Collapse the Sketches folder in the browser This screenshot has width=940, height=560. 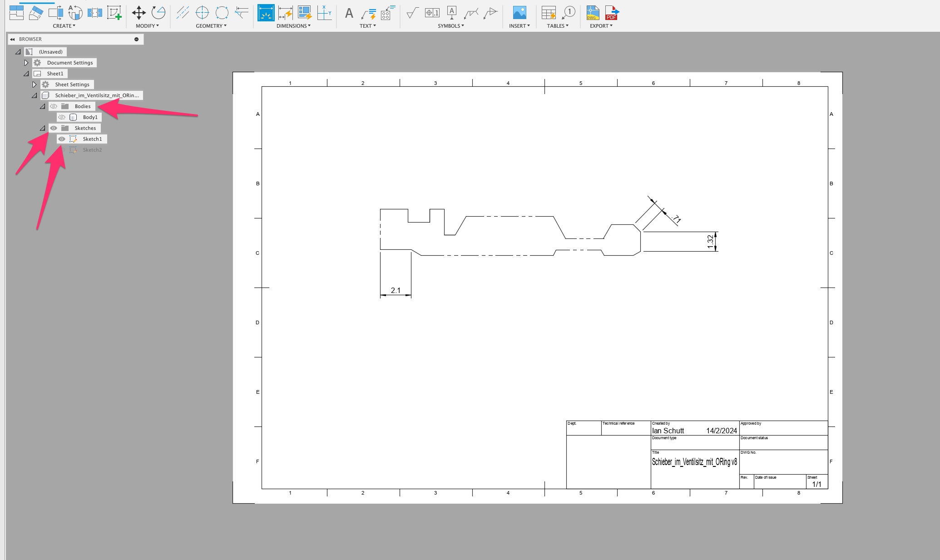point(43,128)
